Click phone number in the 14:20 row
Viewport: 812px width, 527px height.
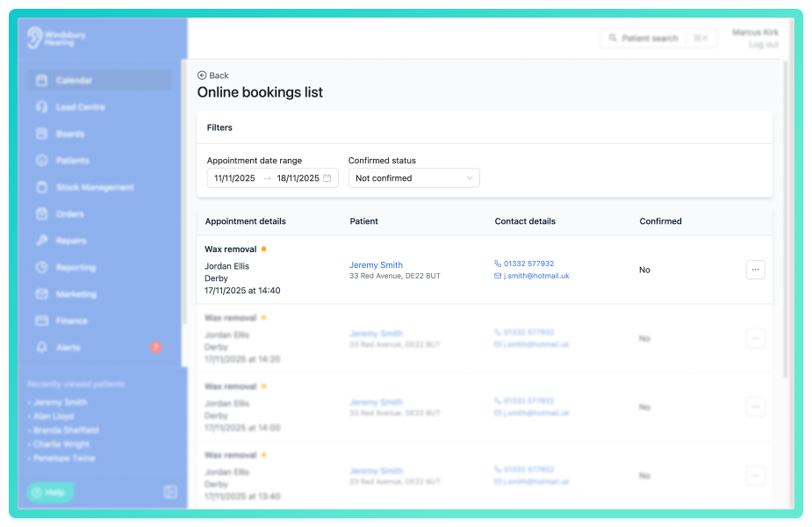tap(528, 332)
